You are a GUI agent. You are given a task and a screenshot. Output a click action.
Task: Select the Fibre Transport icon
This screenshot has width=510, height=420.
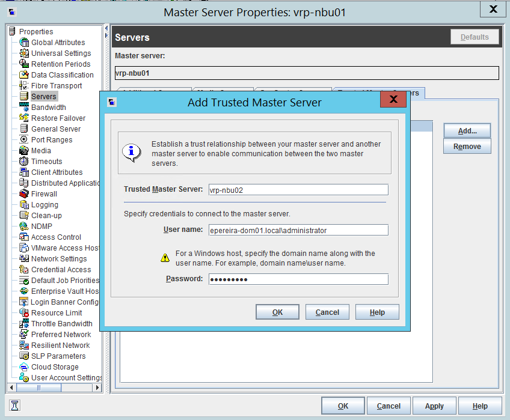[x=24, y=85]
